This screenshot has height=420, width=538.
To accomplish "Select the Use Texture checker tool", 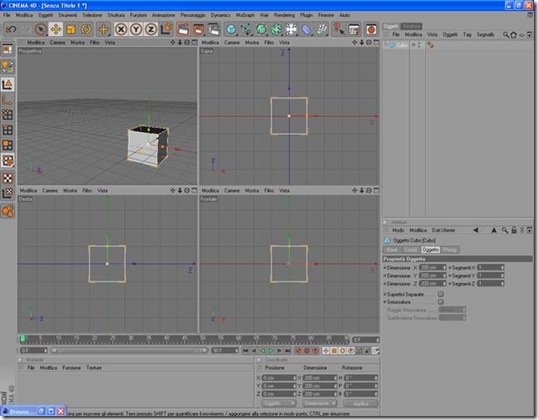I will click(x=8, y=178).
